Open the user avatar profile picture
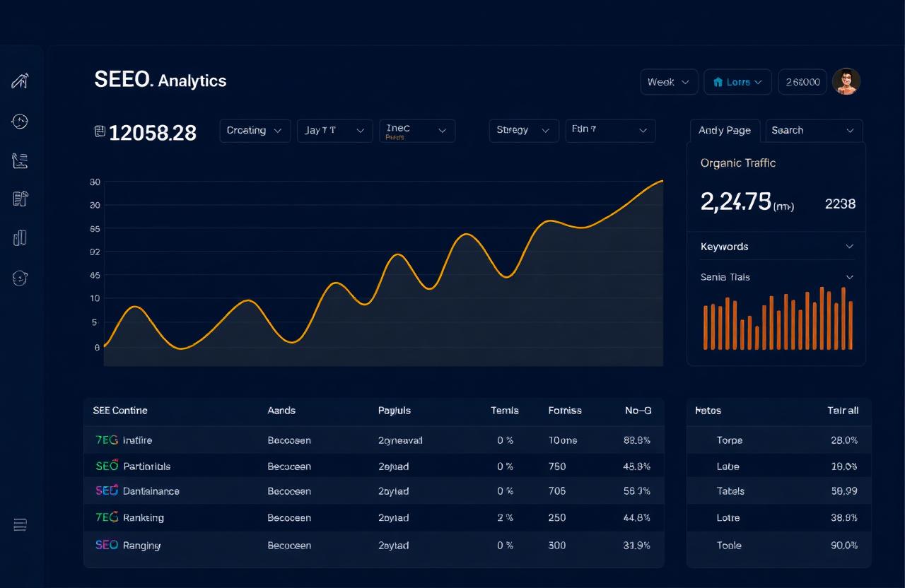Viewport: 905px width, 588px height. click(846, 81)
